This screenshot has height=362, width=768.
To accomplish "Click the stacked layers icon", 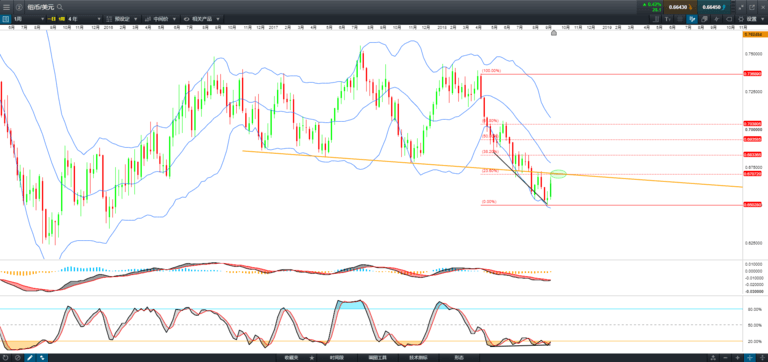I will point(704,19).
